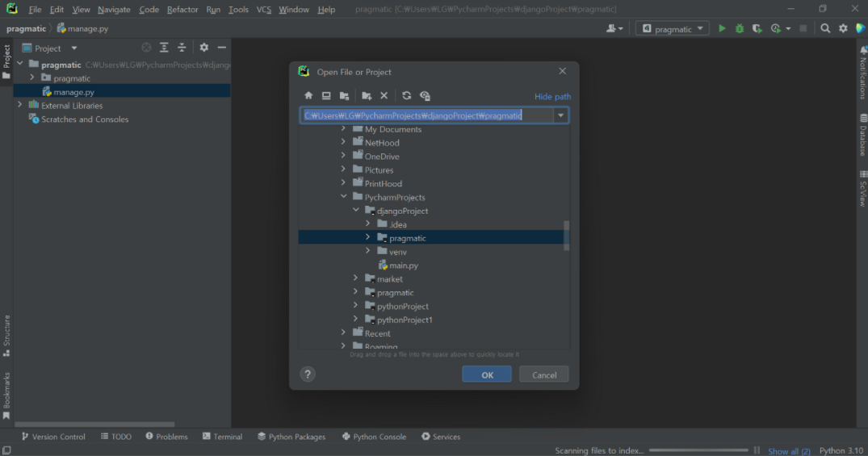Image resolution: width=868 pixels, height=456 pixels.
Task: Refresh the file tree in dialog
Action: pos(406,96)
